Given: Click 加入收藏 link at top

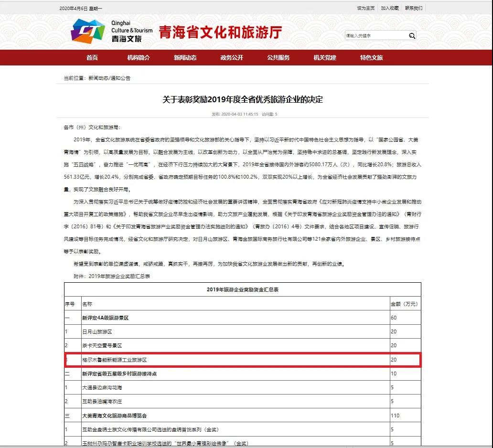Looking at the screenshot, I should [389, 8].
